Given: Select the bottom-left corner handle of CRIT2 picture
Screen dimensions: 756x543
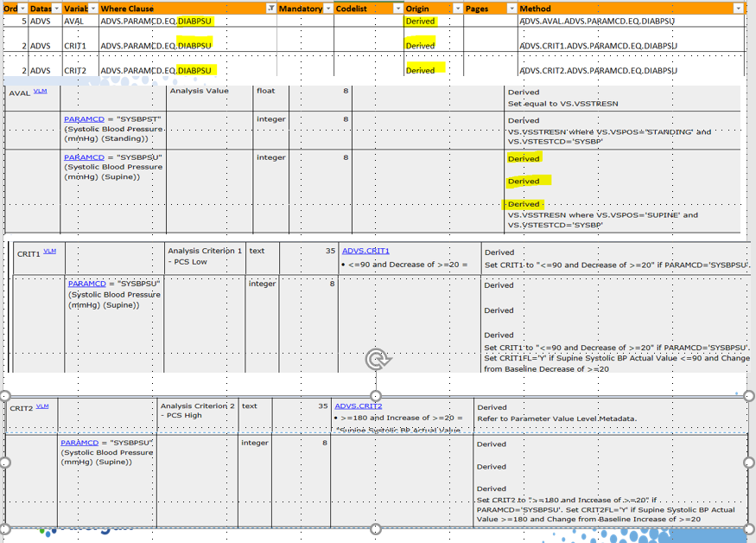Looking at the screenshot, I should click(4, 529).
